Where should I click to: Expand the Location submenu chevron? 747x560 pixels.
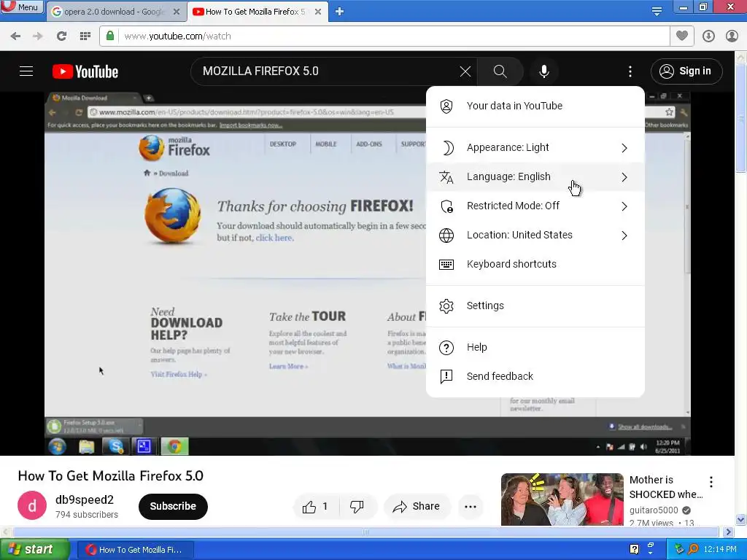tap(624, 236)
